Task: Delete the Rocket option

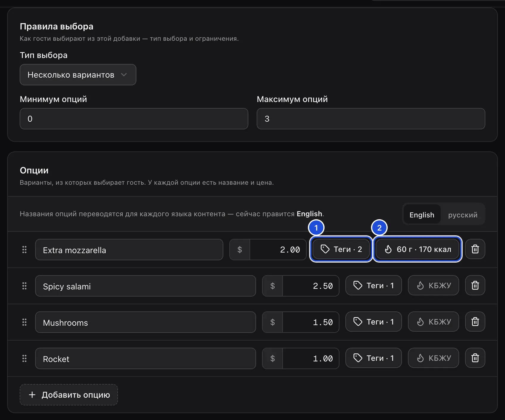Action: [x=475, y=358]
